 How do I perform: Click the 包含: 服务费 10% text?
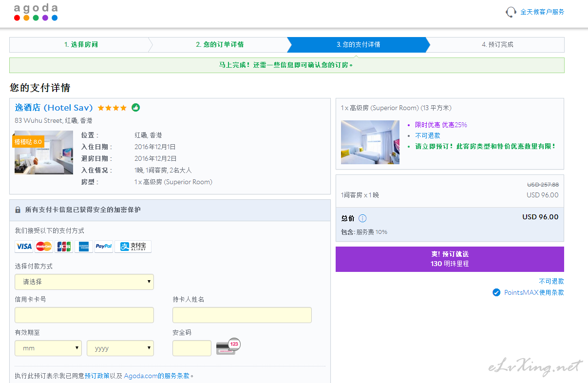point(364,232)
